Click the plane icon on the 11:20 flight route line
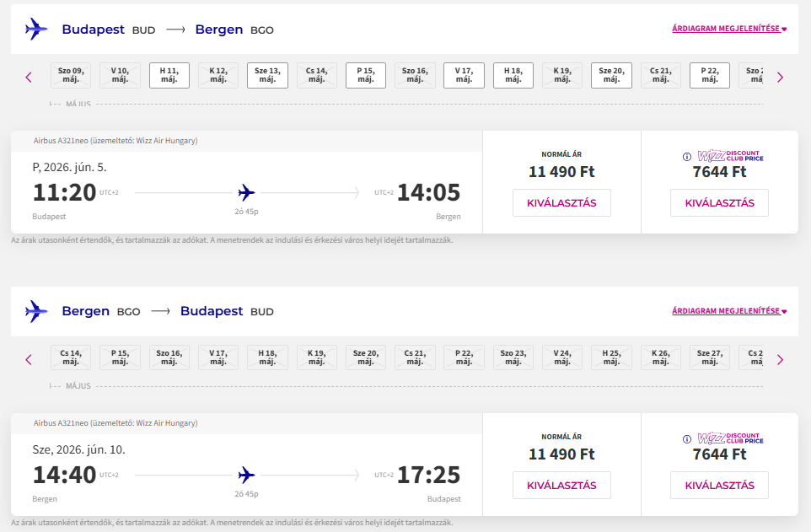 [246, 192]
